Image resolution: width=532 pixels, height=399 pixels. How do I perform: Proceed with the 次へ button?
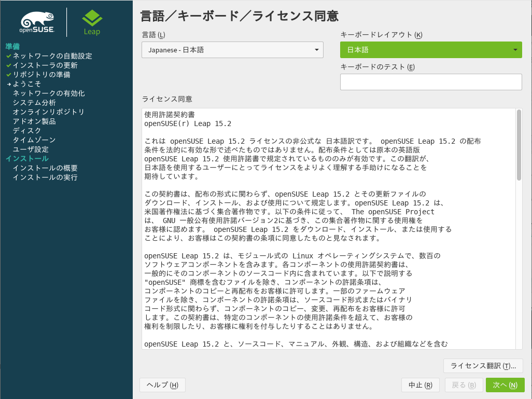click(505, 385)
